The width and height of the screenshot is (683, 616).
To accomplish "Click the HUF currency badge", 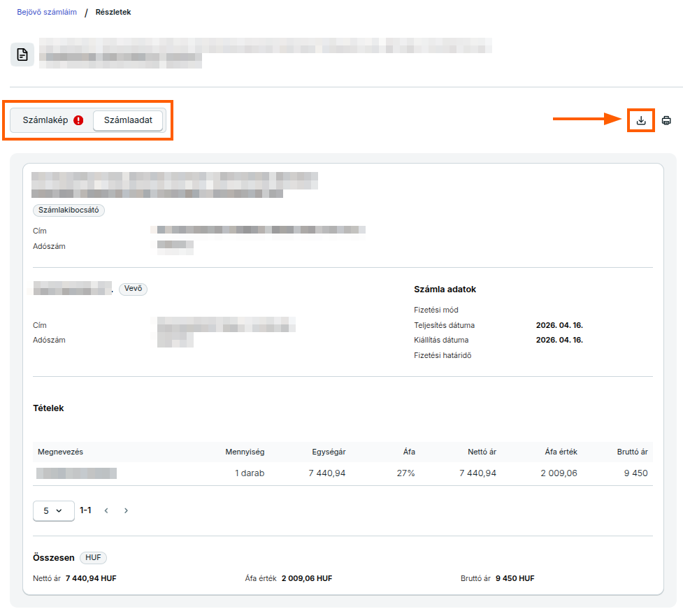I will (93, 557).
